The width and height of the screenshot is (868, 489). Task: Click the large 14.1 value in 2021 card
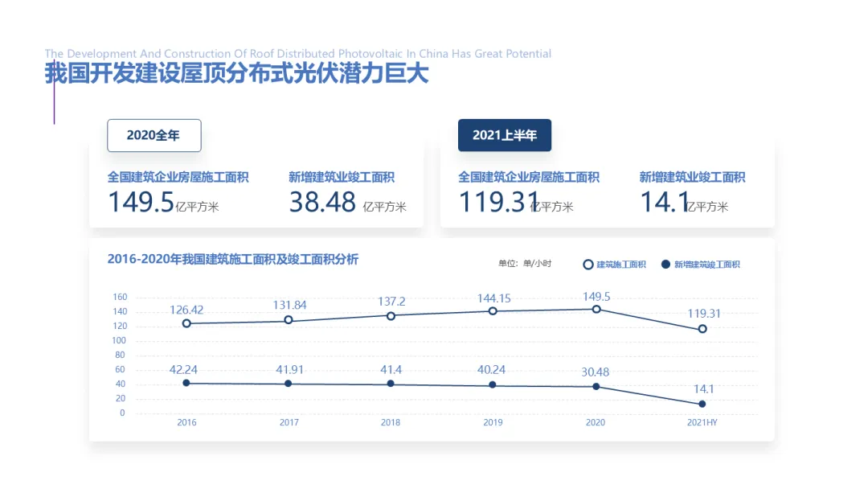665,202
